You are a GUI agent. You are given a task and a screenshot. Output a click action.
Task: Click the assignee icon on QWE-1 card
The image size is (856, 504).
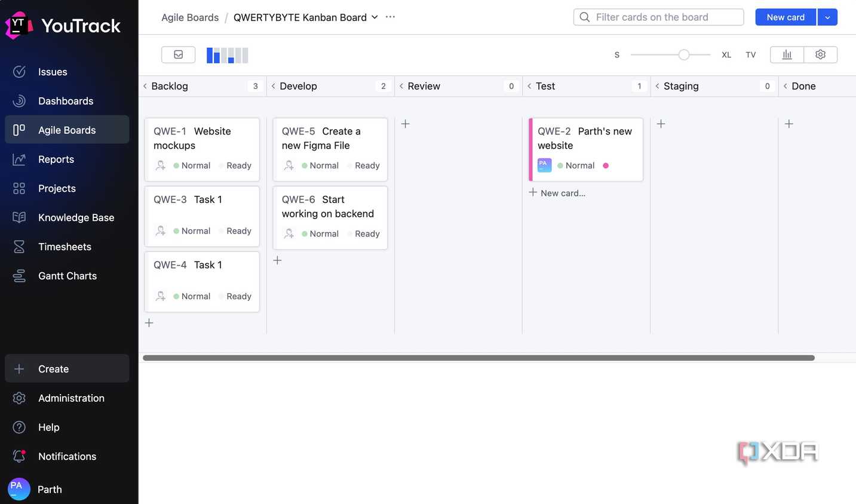(161, 165)
